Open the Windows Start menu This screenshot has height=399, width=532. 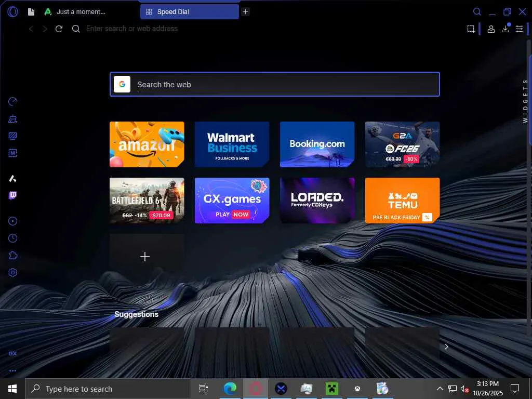pyautogui.click(x=12, y=389)
